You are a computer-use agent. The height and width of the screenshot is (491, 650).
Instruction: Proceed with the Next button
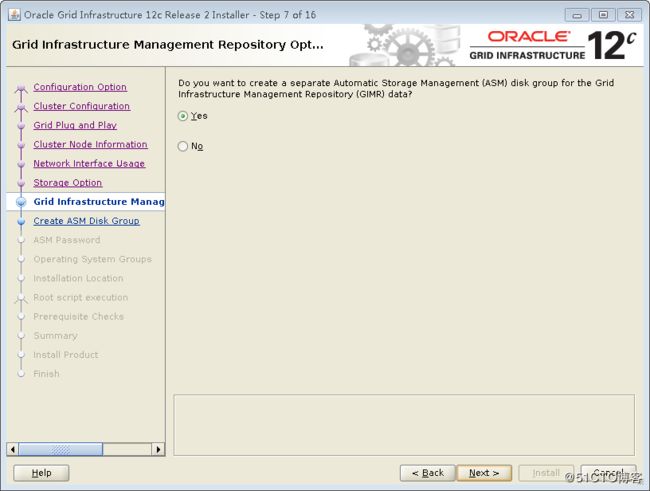click(x=484, y=473)
